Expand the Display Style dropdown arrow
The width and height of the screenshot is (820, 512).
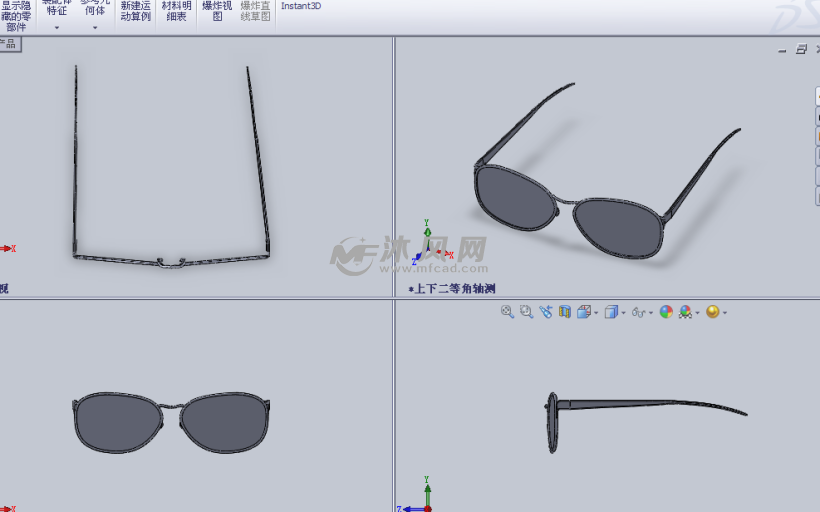pos(623,313)
